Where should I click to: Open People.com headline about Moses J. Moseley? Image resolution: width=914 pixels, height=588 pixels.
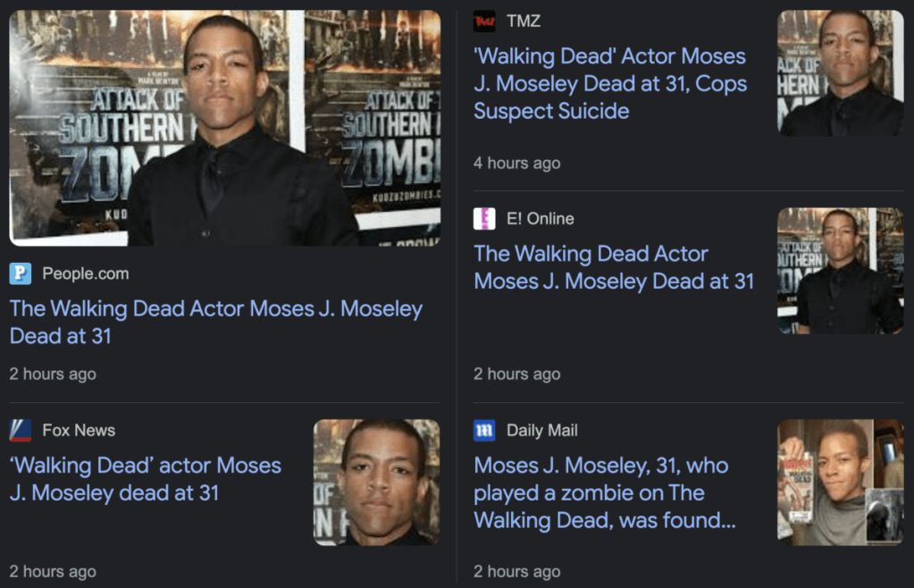216,323
